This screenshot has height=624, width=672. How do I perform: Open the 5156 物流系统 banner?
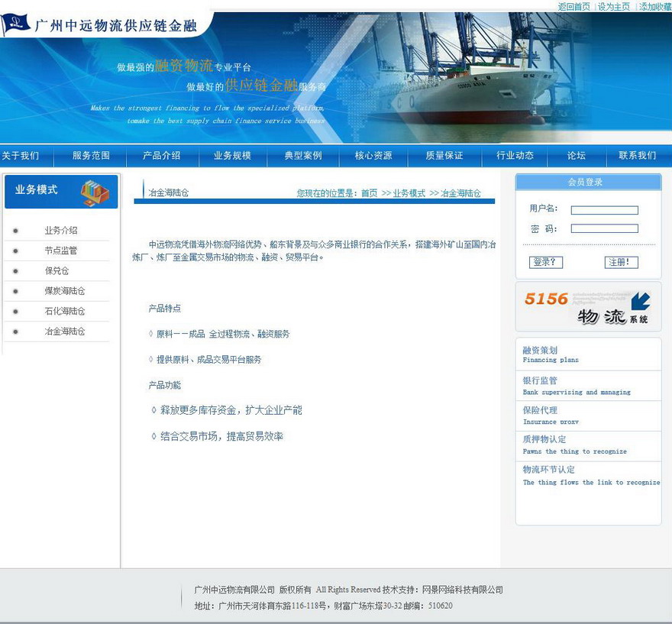(x=588, y=306)
